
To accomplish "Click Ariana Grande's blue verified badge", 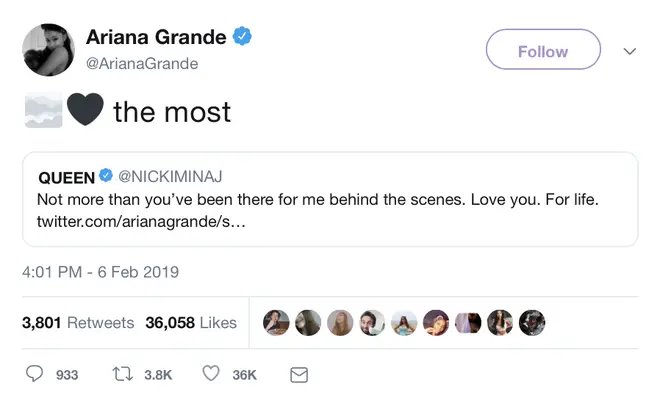I will [242, 36].
